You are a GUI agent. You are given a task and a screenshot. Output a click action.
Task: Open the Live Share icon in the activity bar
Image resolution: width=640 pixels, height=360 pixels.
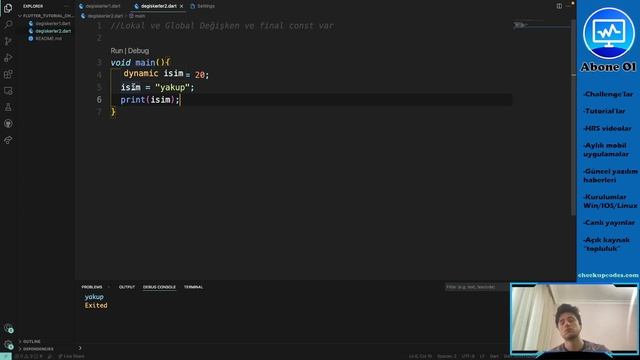pos(8,140)
